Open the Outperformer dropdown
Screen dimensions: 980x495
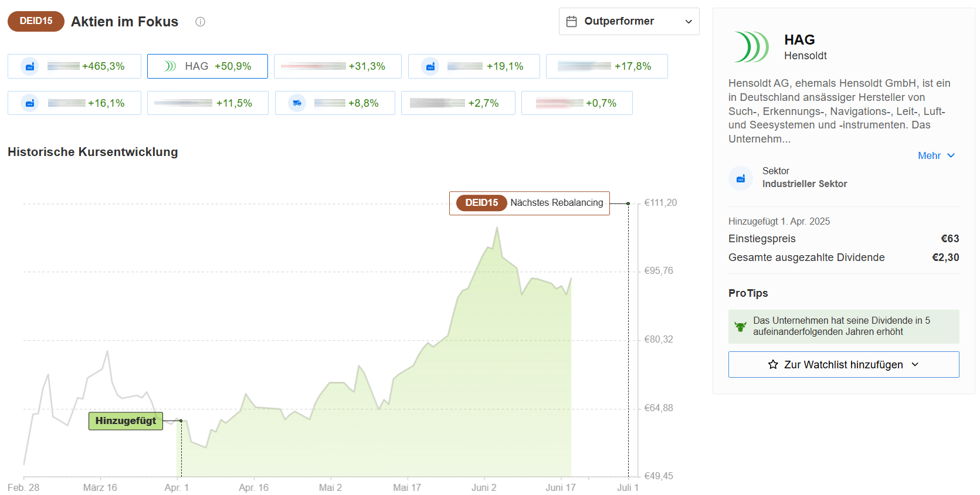click(629, 22)
